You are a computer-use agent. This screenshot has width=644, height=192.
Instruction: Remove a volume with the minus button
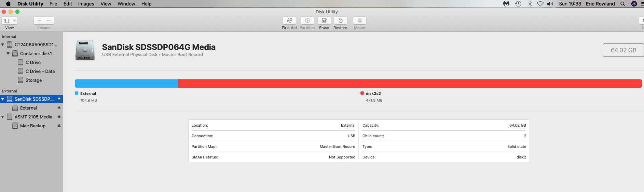tap(49, 21)
